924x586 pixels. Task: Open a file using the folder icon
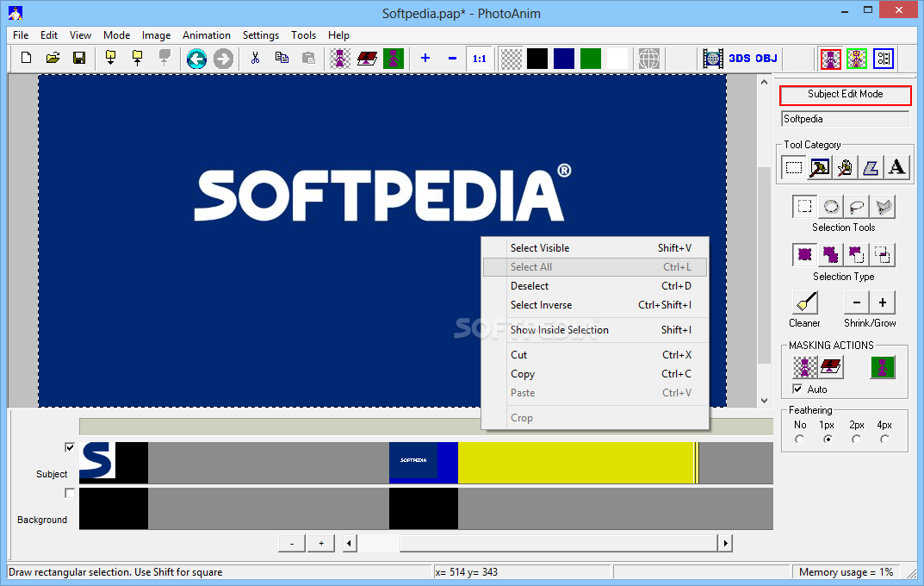tap(53, 58)
